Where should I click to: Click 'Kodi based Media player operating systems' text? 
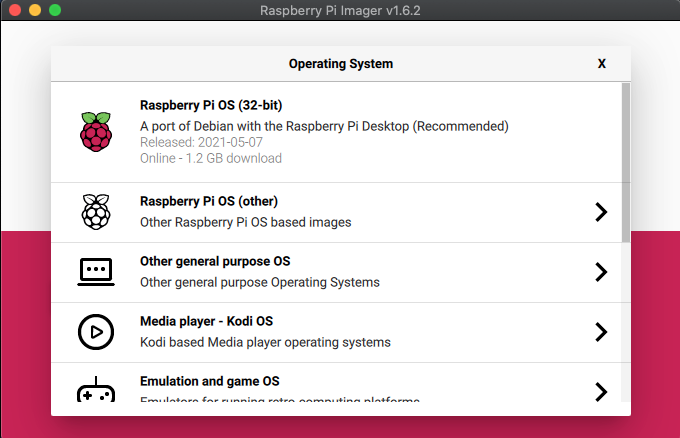(265, 342)
